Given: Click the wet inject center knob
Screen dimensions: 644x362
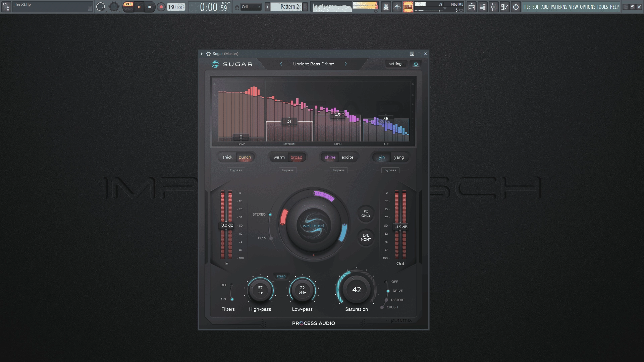Looking at the screenshot, I should [314, 226].
